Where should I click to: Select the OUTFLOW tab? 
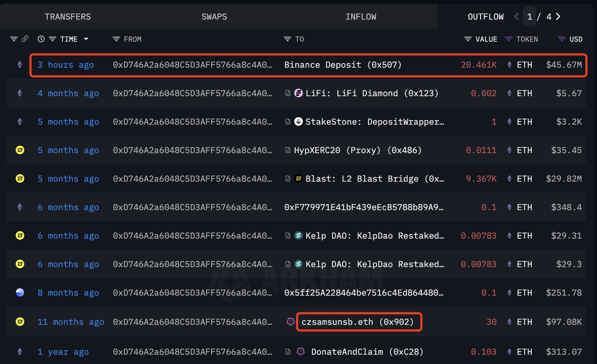tap(485, 17)
